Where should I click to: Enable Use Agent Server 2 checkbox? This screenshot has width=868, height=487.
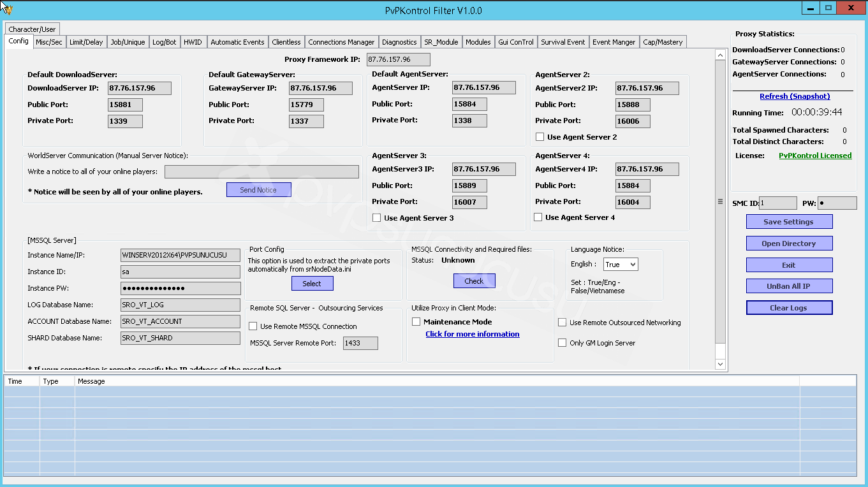pyautogui.click(x=540, y=137)
